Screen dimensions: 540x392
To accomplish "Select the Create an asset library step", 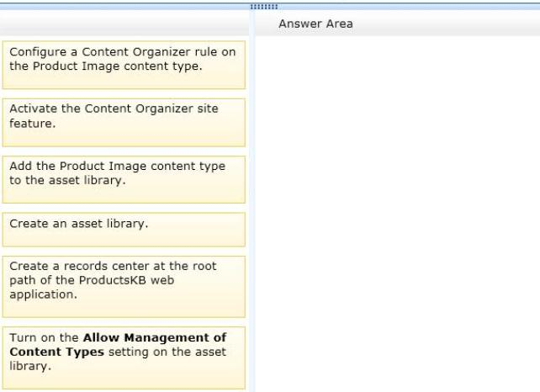I will click(124, 229).
